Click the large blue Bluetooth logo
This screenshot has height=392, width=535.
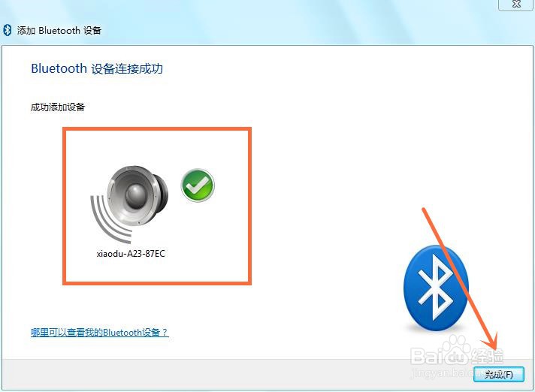(x=436, y=288)
